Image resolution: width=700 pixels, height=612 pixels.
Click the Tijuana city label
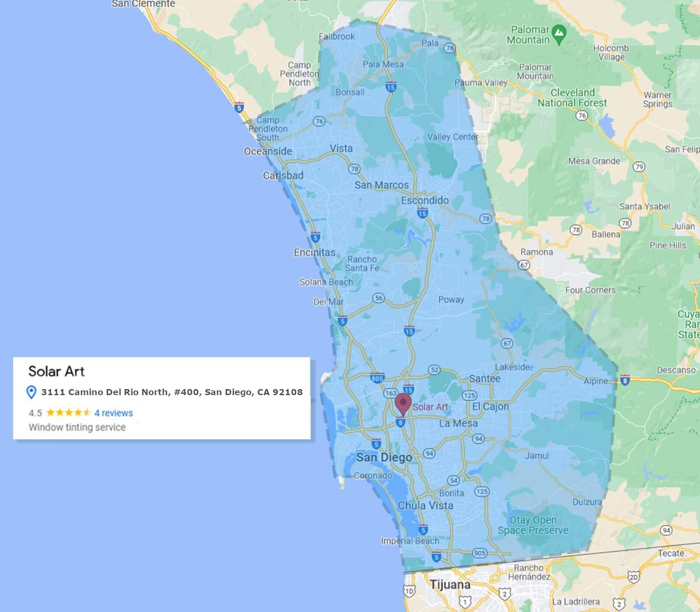(450, 584)
